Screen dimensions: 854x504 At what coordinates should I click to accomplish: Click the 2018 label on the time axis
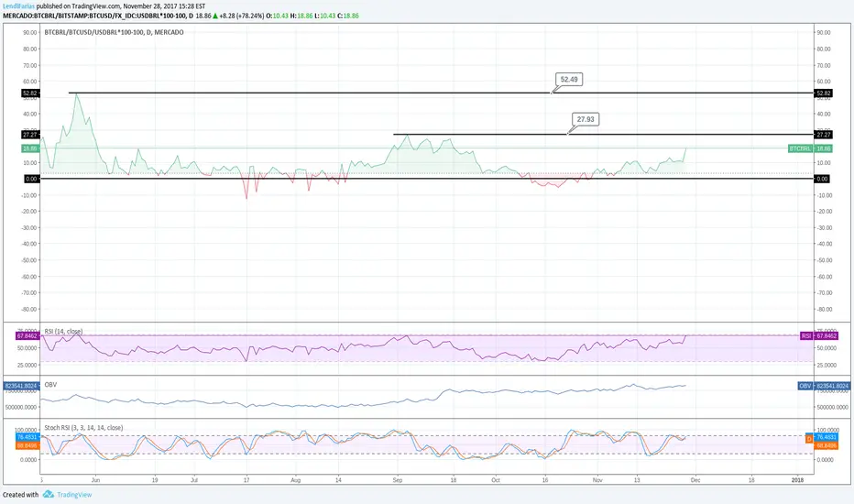click(797, 480)
